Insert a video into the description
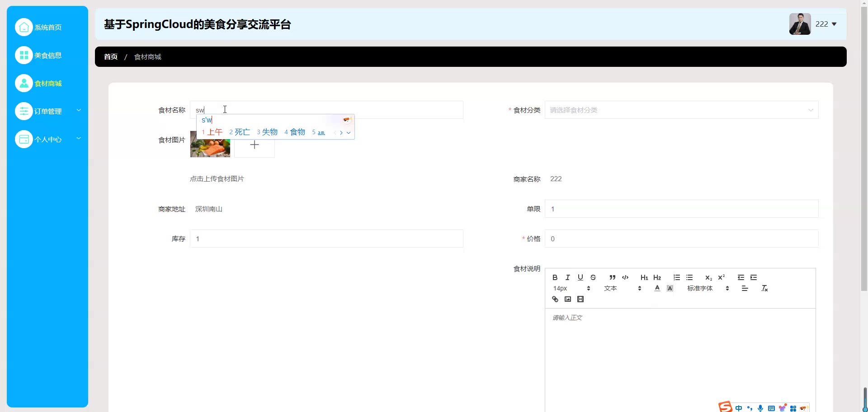868x412 pixels. tap(580, 299)
